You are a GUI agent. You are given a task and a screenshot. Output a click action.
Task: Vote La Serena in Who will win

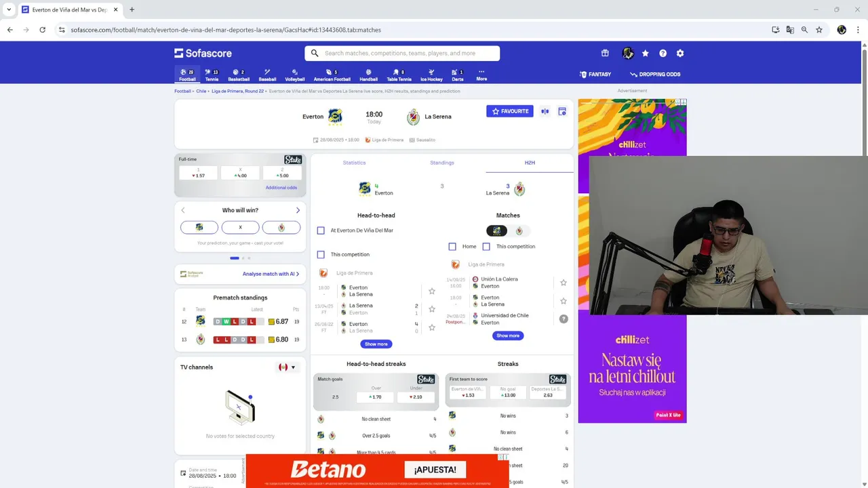281,228
